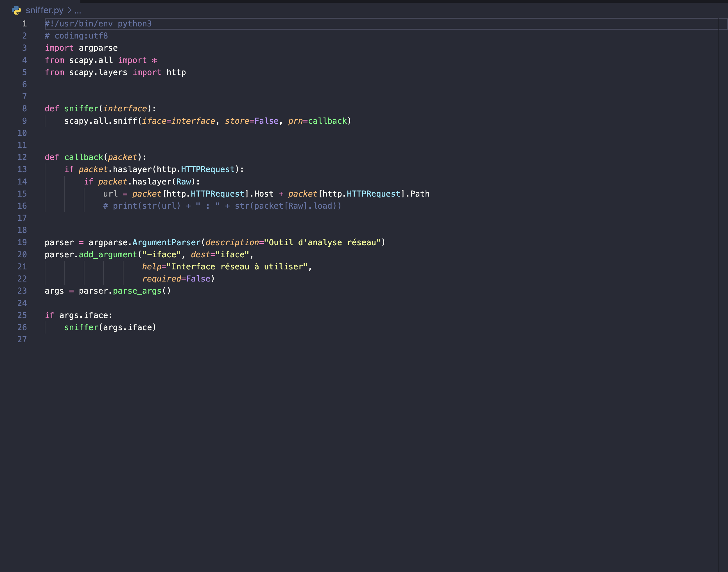Viewport: 728px width, 572px height.
Task: Click the store=False value in sniff call
Action: point(266,121)
